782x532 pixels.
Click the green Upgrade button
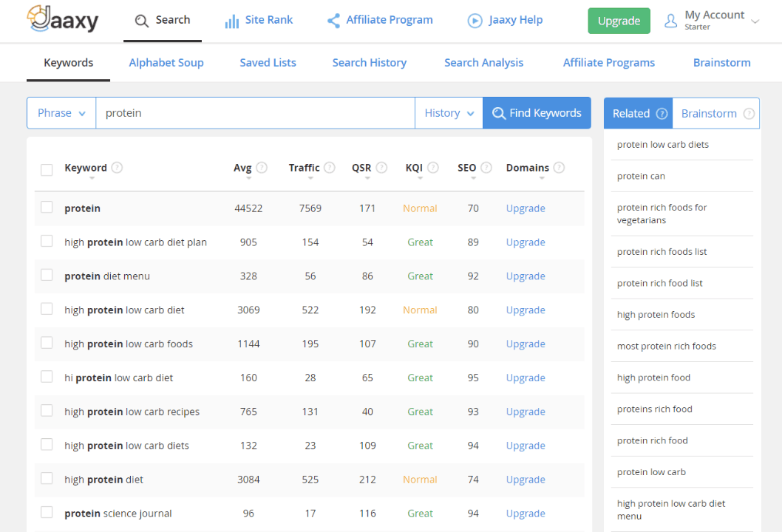point(619,21)
